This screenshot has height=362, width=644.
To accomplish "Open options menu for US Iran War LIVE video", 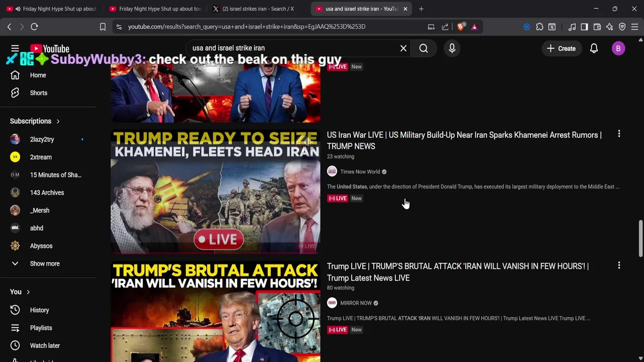I will pos(619,134).
